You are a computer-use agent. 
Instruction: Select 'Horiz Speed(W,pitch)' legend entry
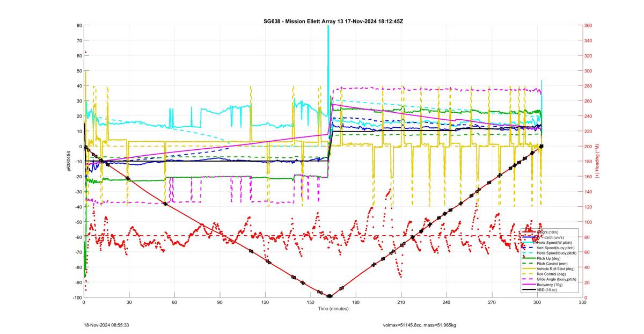tap(554, 243)
